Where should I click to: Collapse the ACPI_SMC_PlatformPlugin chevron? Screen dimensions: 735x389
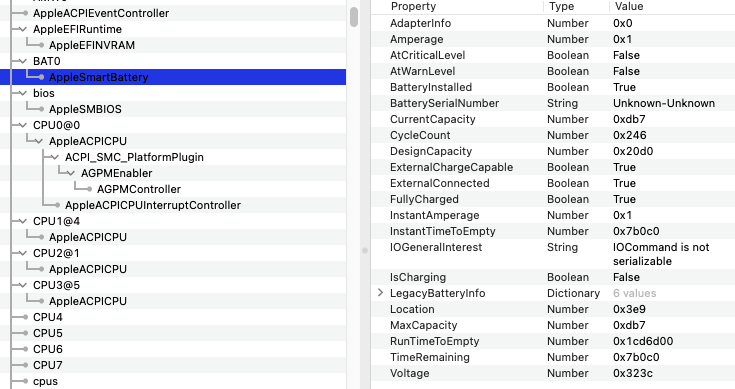[x=54, y=157]
